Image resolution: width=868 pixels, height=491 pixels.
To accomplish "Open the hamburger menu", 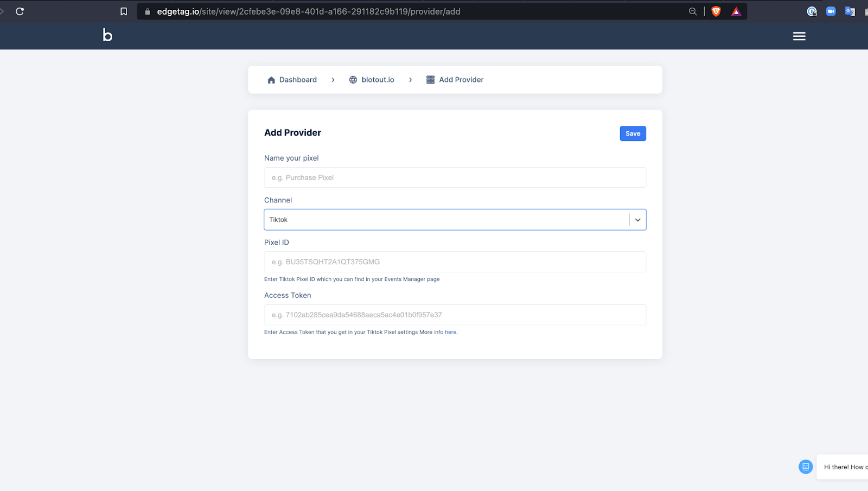I will coord(799,36).
